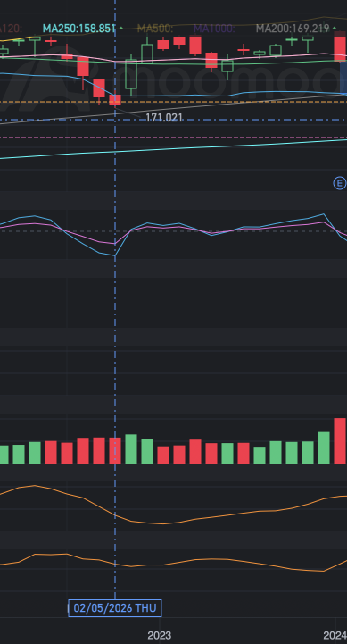Viewport: 347px width, 644px height.
Task: Click the MA200:169.219 indicator label
Action: tap(293, 29)
